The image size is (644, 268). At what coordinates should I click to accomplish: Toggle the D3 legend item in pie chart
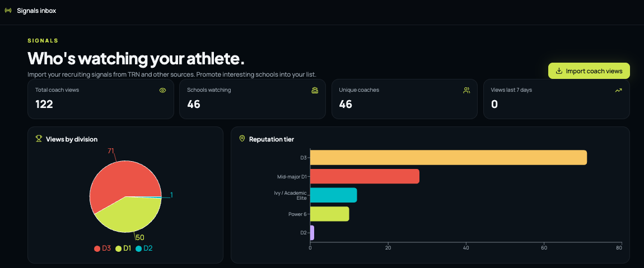point(102,248)
